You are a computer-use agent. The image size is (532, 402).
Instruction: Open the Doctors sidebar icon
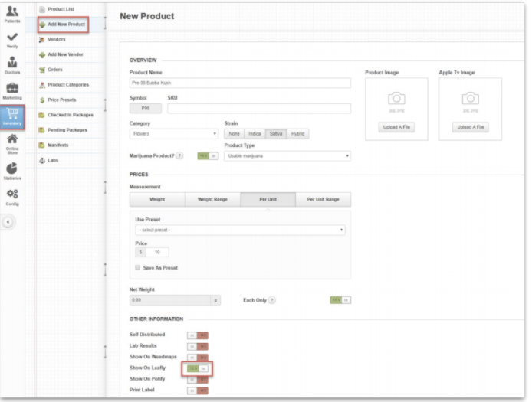12,62
